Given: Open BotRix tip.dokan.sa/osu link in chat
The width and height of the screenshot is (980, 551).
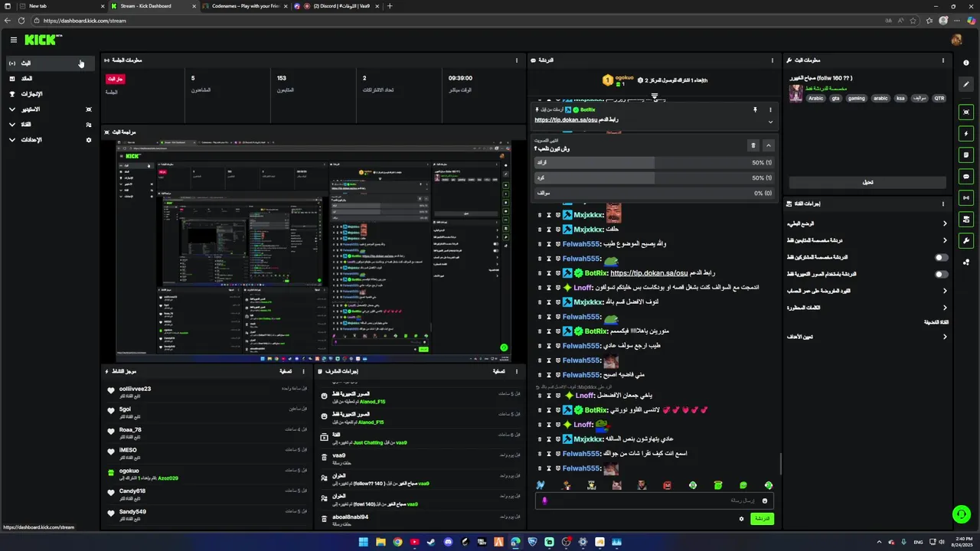Looking at the screenshot, I should tap(648, 273).
